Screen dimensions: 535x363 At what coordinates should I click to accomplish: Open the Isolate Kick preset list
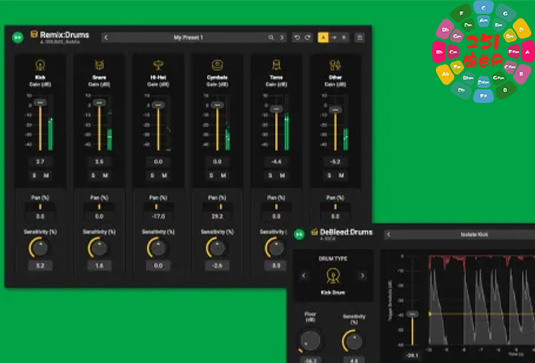click(x=474, y=234)
